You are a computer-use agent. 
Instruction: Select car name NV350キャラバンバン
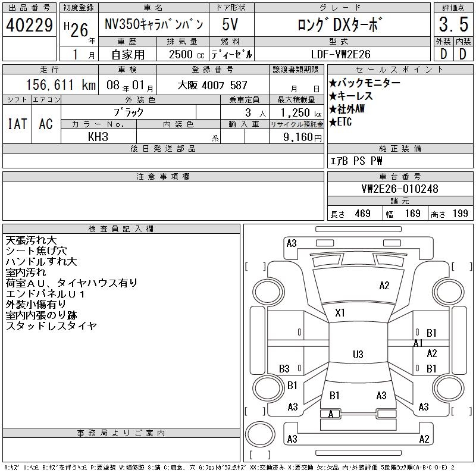(154, 24)
